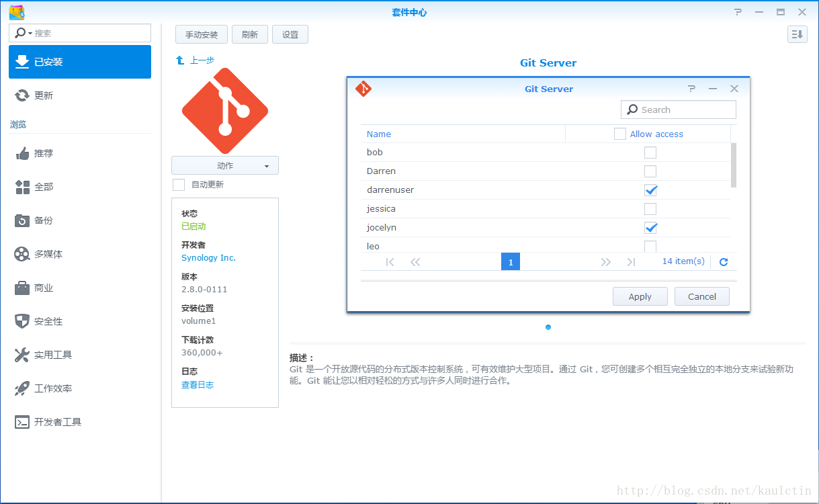Click the Apply button
Screen dimensions: 819x504
point(640,296)
